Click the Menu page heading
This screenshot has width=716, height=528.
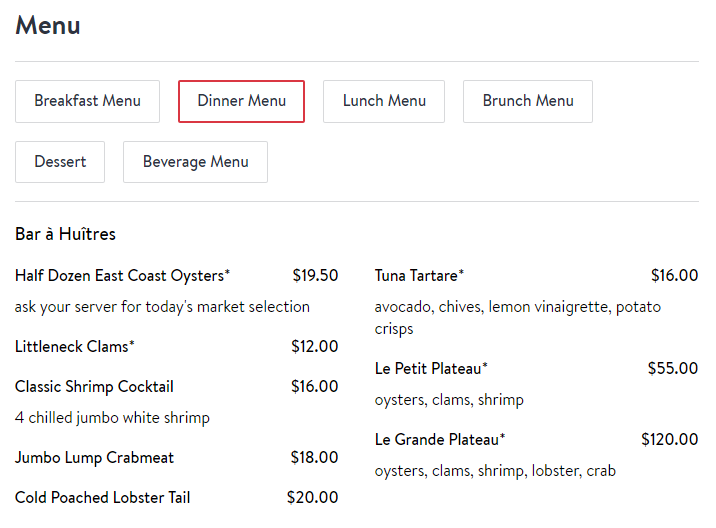point(48,25)
